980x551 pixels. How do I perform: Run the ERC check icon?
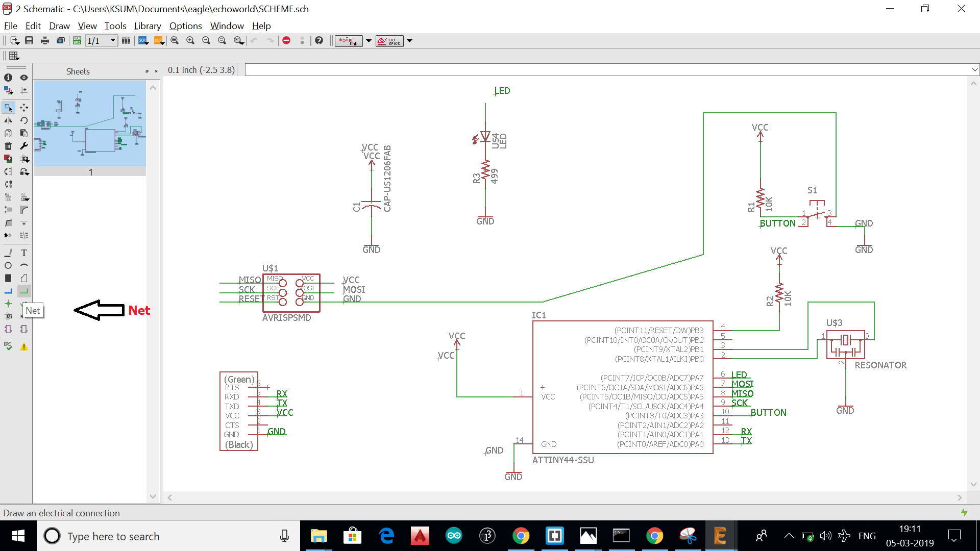8,346
